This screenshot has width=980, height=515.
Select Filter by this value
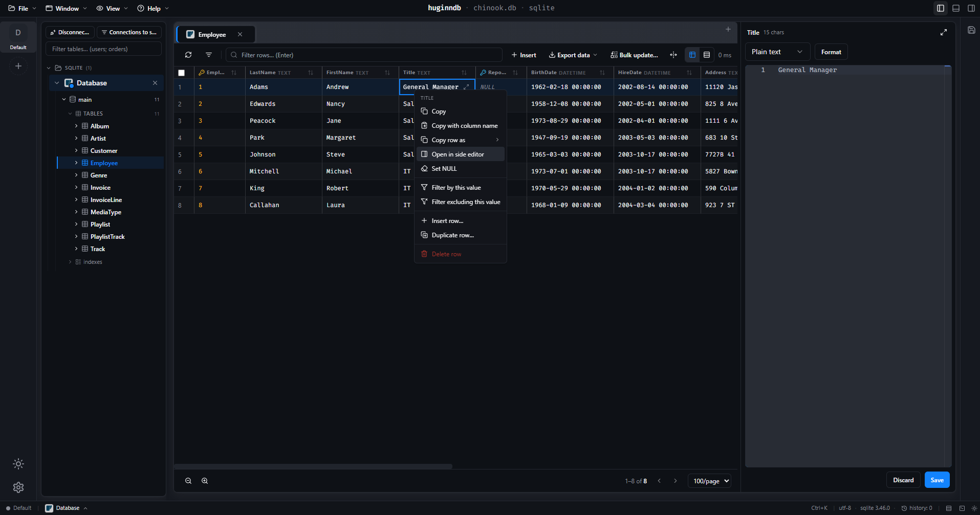[460, 187]
